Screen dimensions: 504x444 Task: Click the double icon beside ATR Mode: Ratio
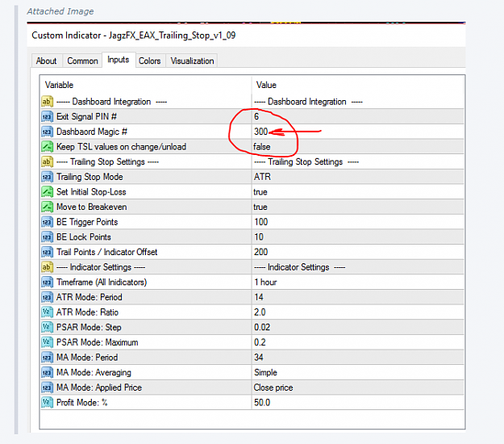point(47,312)
